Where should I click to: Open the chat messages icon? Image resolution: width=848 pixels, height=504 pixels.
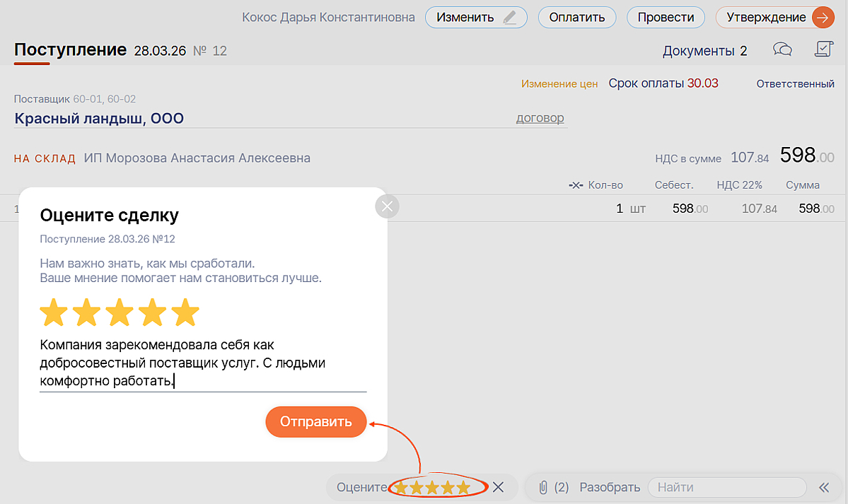point(782,49)
